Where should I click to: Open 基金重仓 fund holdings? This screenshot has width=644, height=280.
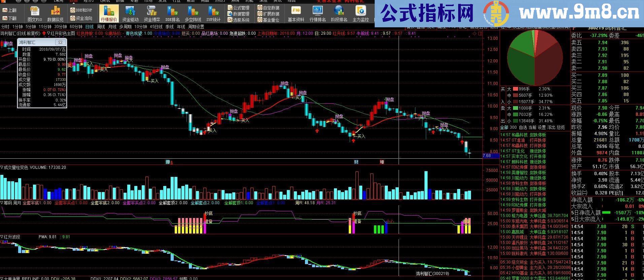269,20
